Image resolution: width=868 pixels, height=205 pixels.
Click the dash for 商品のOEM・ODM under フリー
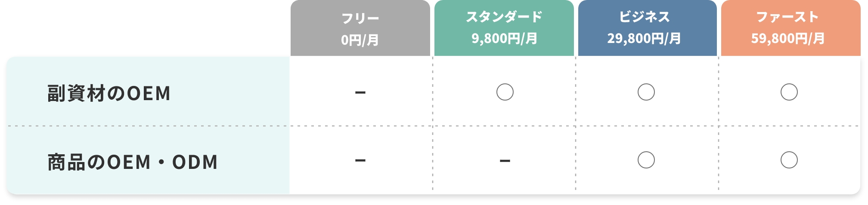[360, 161]
